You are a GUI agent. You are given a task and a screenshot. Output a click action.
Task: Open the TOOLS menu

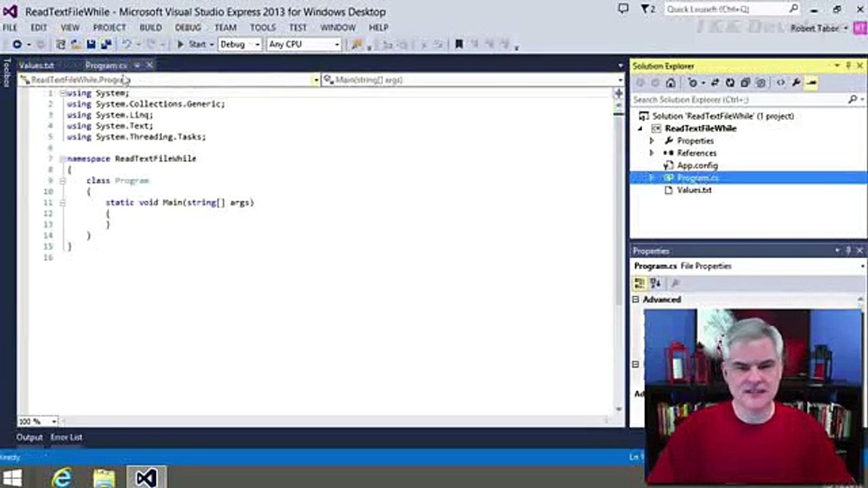[262, 28]
